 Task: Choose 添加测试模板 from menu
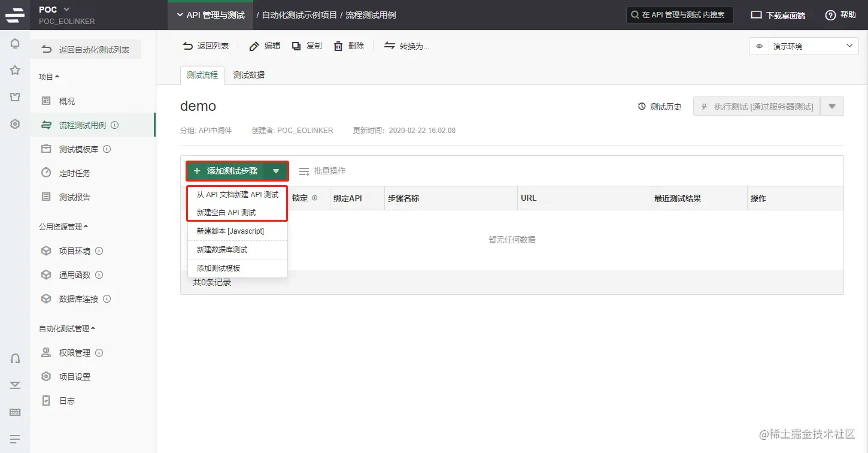pyautogui.click(x=238, y=268)
